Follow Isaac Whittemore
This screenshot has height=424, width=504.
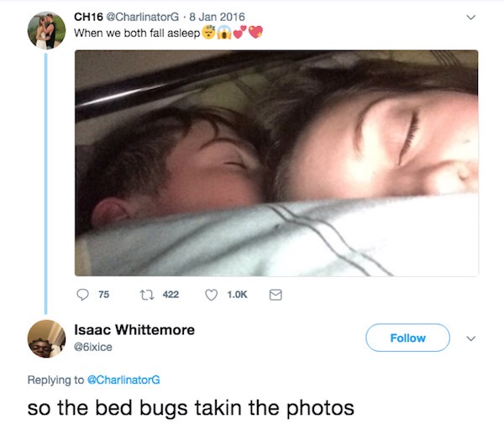point(407,338)
